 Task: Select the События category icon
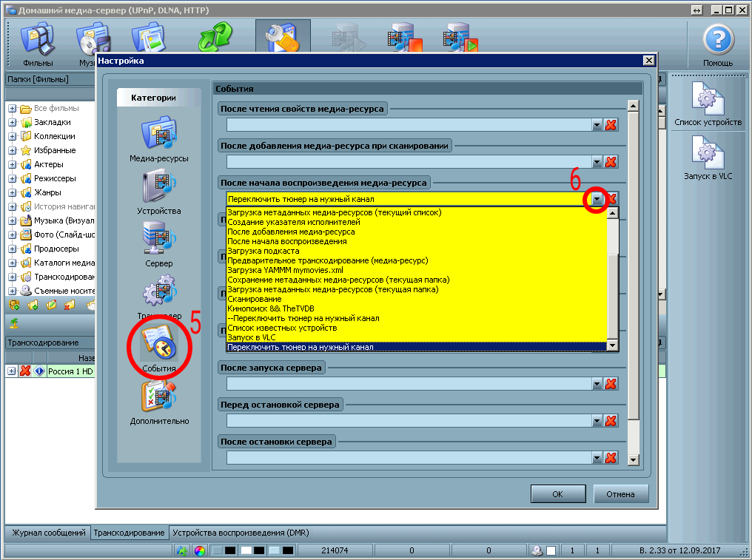click(158, 343)
